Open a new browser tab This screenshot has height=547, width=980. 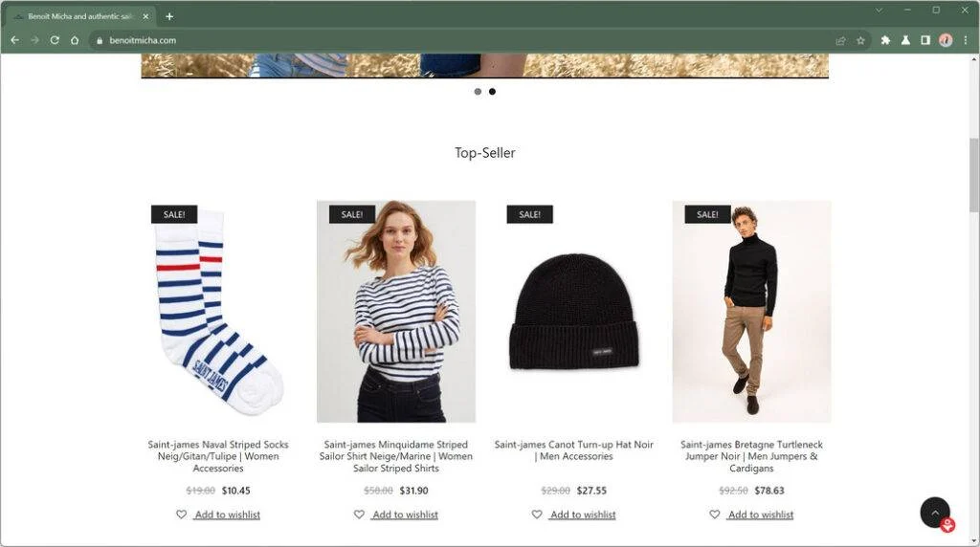[169, 16]
